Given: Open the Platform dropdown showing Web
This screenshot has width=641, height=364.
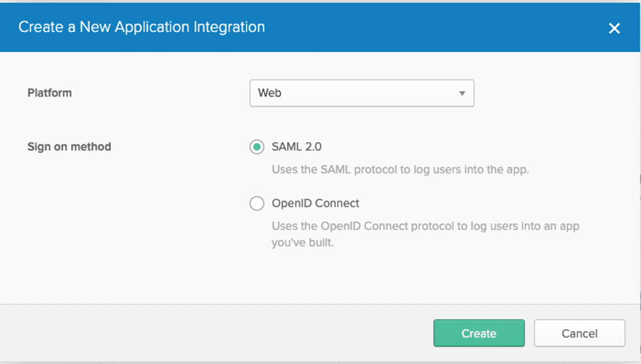Looking at the screenshot, I should [x=362, y=93].
